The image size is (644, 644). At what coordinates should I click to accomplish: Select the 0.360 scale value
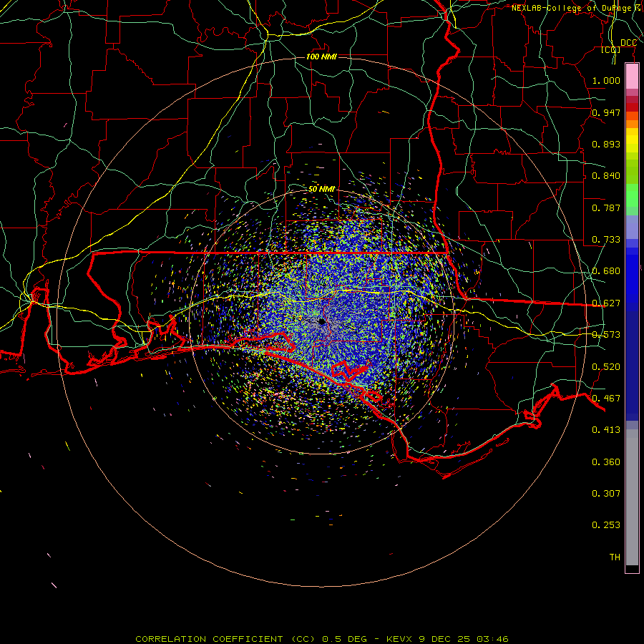[606, 462]
